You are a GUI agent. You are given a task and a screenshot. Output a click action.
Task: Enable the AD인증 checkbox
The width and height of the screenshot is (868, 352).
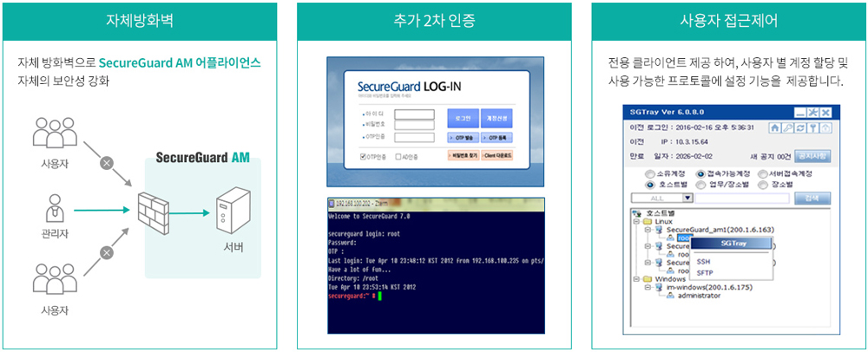(398, 157)
